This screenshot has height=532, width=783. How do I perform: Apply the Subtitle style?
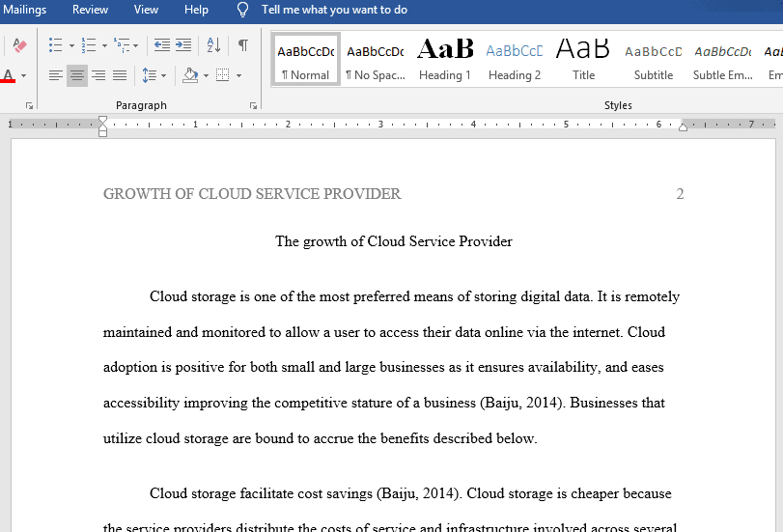(654, 60)
